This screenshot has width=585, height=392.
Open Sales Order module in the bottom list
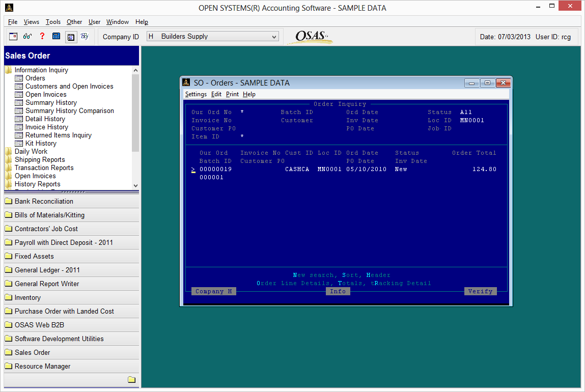click(71, 353)
